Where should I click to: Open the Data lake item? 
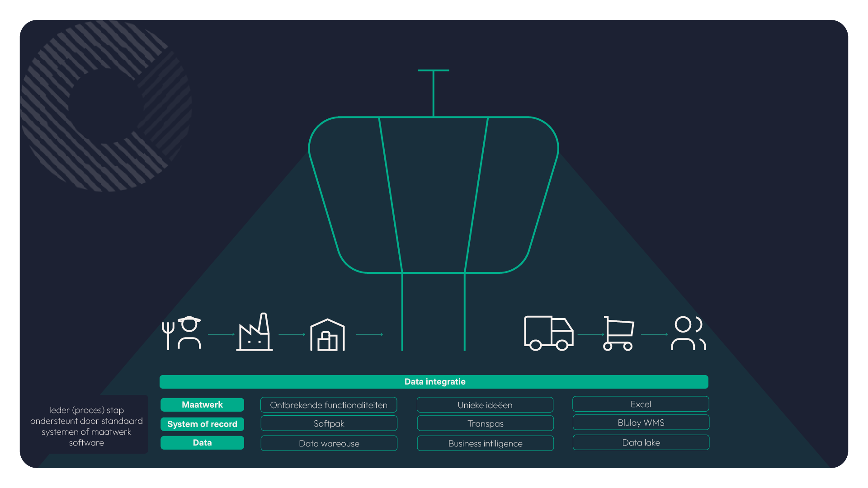pos(641,443)
